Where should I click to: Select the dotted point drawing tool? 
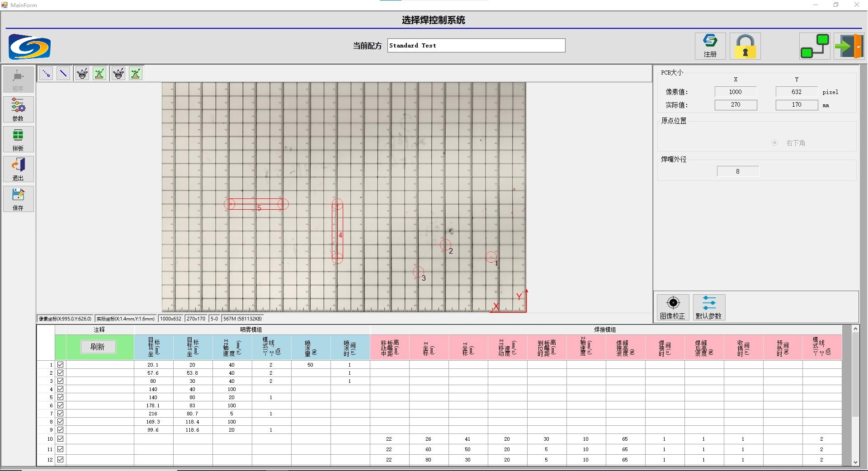[x=46, y=73]
